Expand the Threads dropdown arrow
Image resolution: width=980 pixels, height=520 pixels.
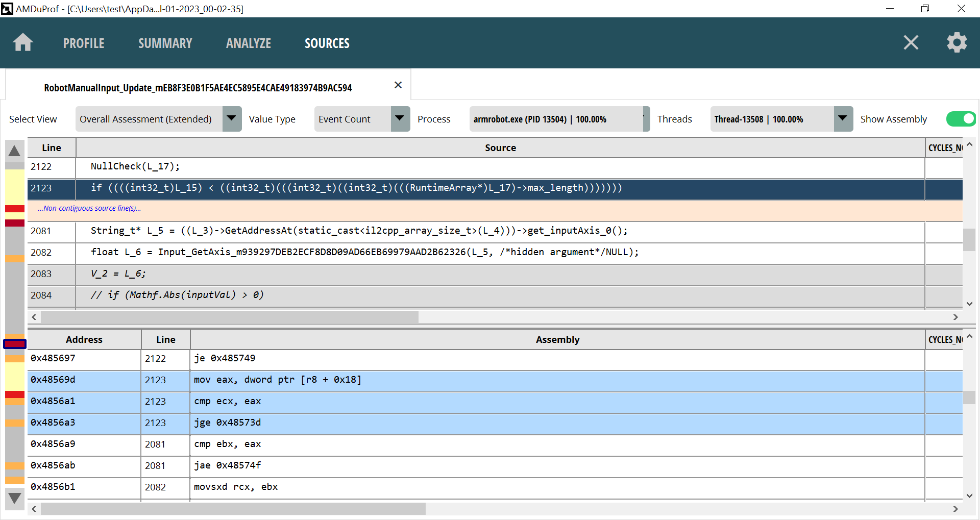(843, 119)
